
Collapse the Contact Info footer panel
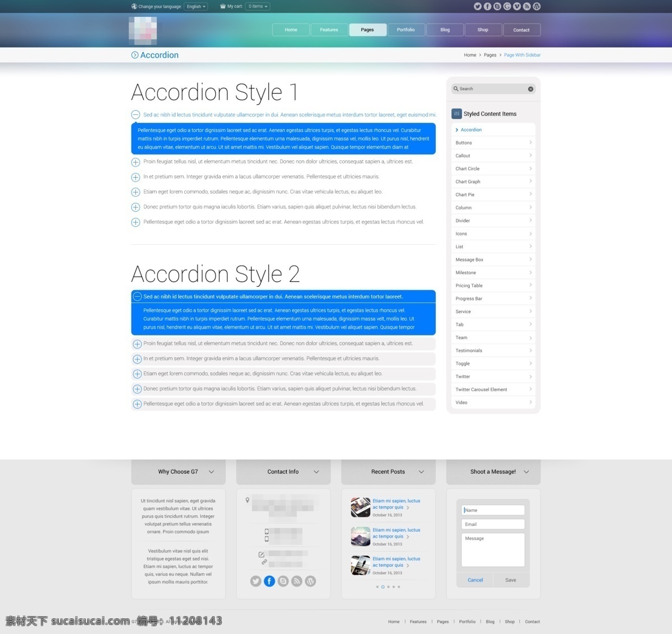tap(316, 472)
